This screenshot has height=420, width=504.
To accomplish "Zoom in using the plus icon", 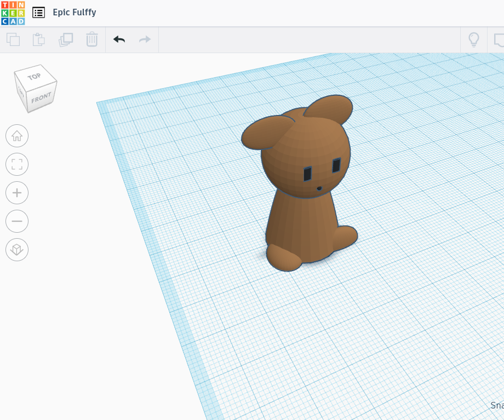I will (17, 193).
